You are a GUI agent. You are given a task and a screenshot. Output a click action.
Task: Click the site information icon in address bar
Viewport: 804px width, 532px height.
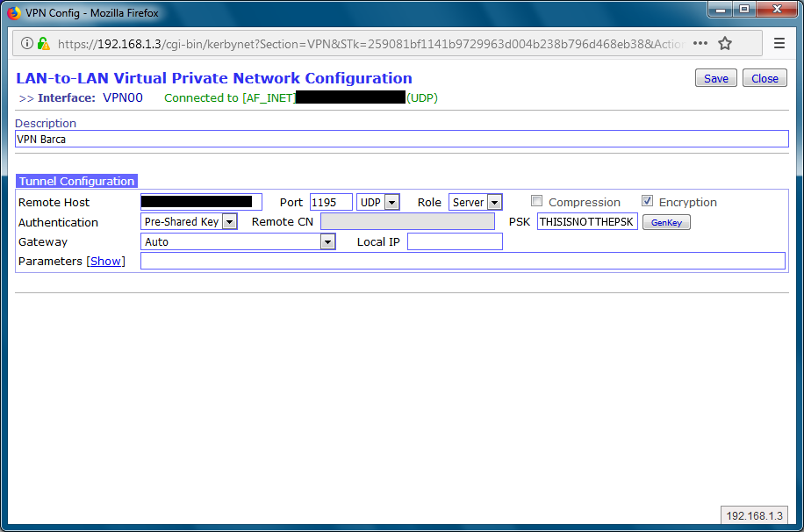point(26,43)
